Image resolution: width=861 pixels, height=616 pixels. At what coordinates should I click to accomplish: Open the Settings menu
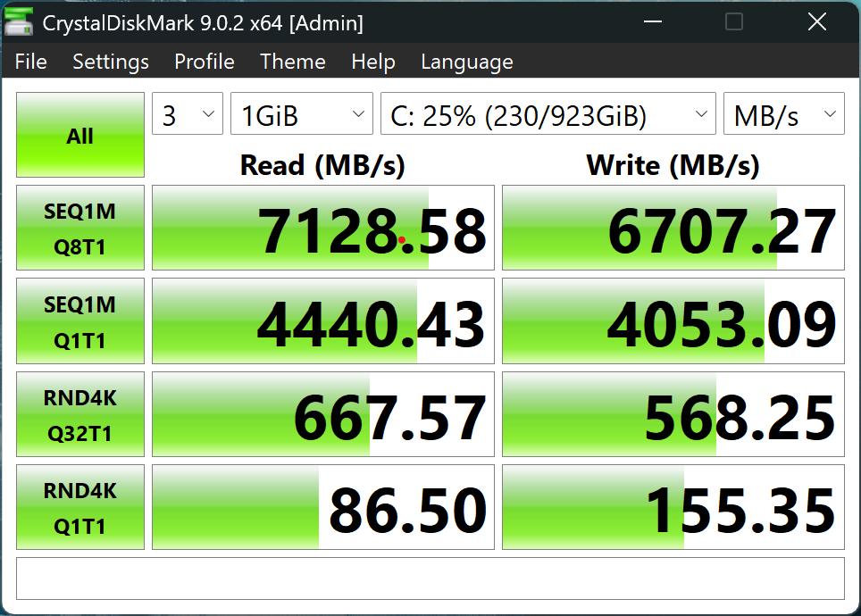tap(111, 62)
